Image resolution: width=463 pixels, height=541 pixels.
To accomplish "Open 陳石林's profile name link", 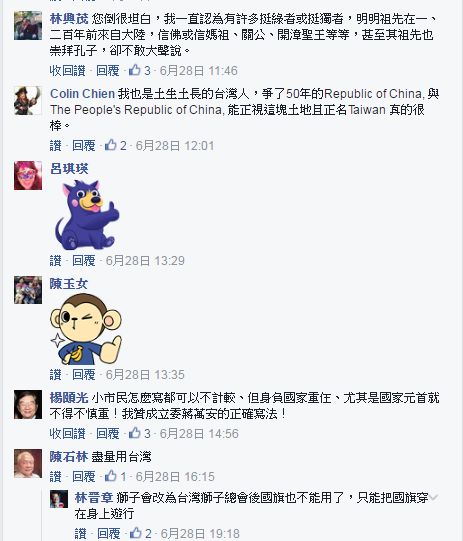I will 69,457.
